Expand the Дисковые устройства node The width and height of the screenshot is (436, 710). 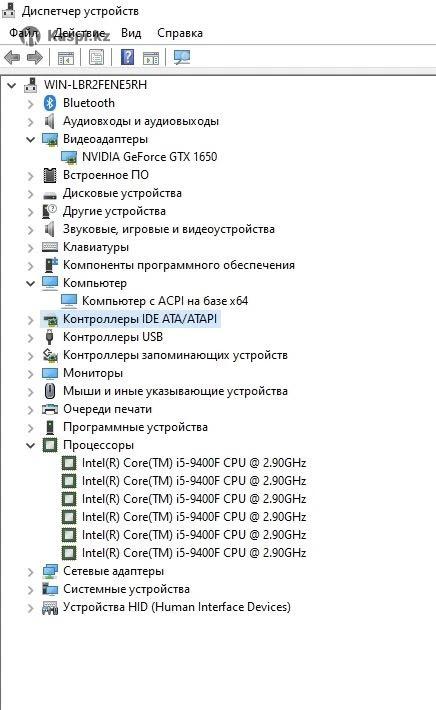tap(30, 194)
